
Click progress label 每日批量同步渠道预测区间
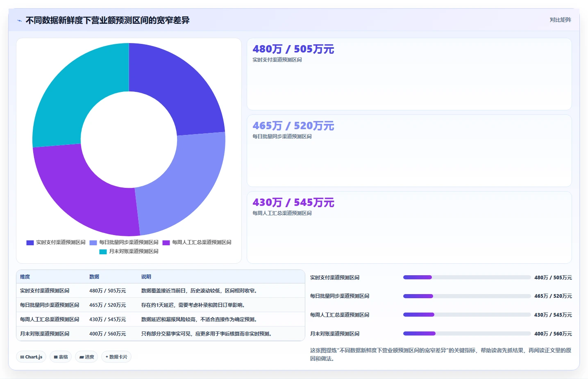[340, 296]
